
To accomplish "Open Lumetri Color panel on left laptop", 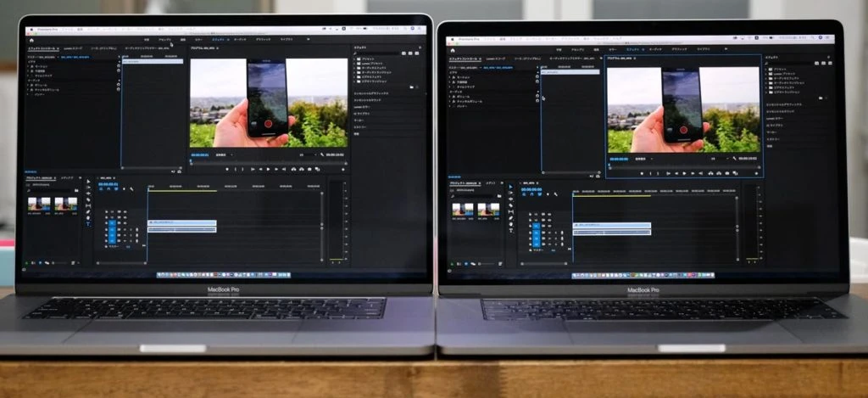I will (361, 107).
